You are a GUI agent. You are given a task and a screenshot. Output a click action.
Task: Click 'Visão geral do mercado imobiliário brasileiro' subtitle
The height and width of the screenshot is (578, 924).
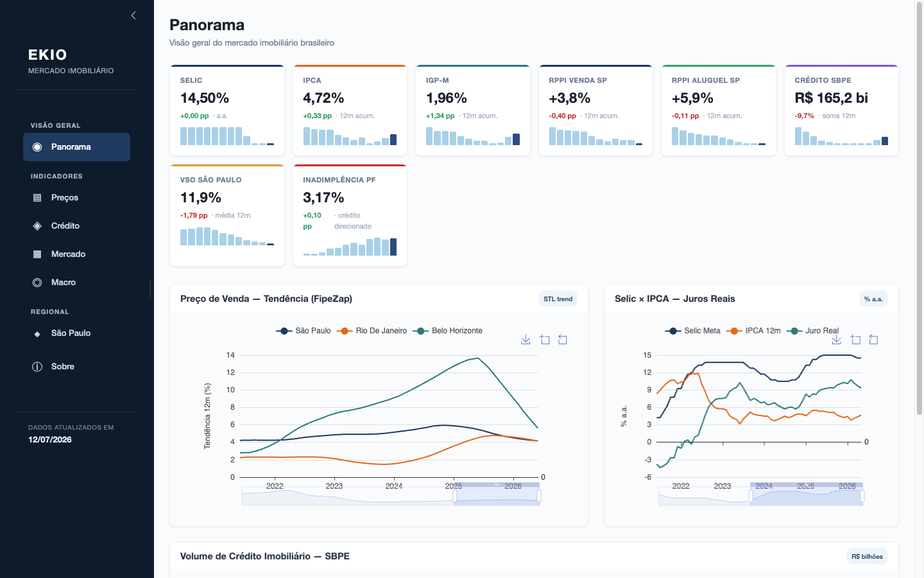pyautogui.click(x=252, y=43)
